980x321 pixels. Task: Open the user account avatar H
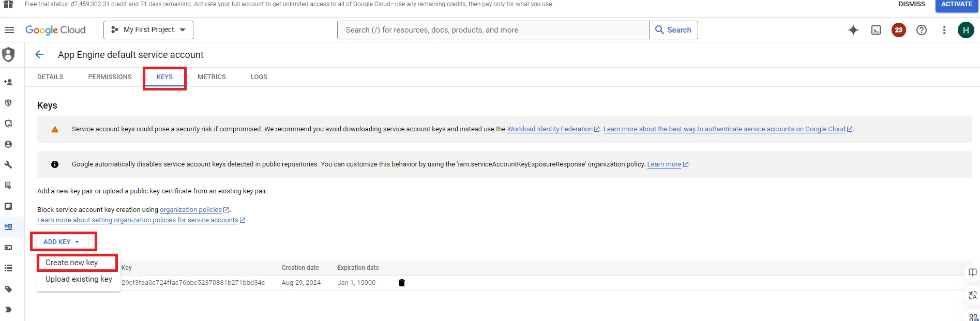click(966, 30)
